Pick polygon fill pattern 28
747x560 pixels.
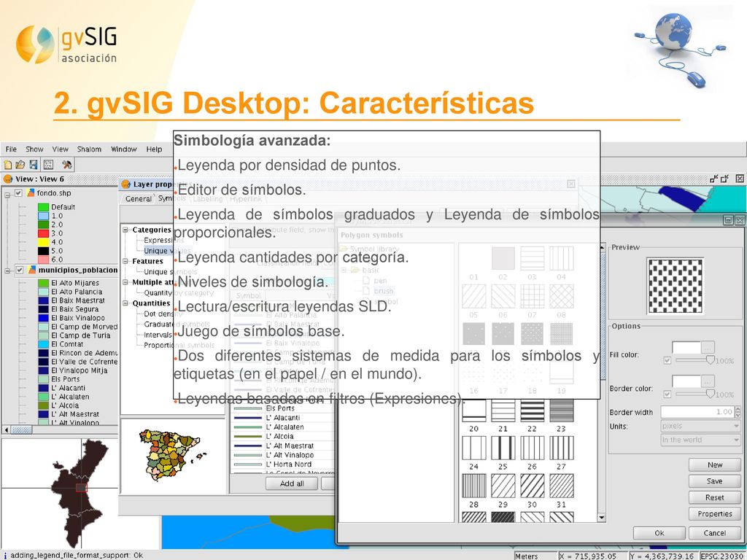(x=474, y=486)
